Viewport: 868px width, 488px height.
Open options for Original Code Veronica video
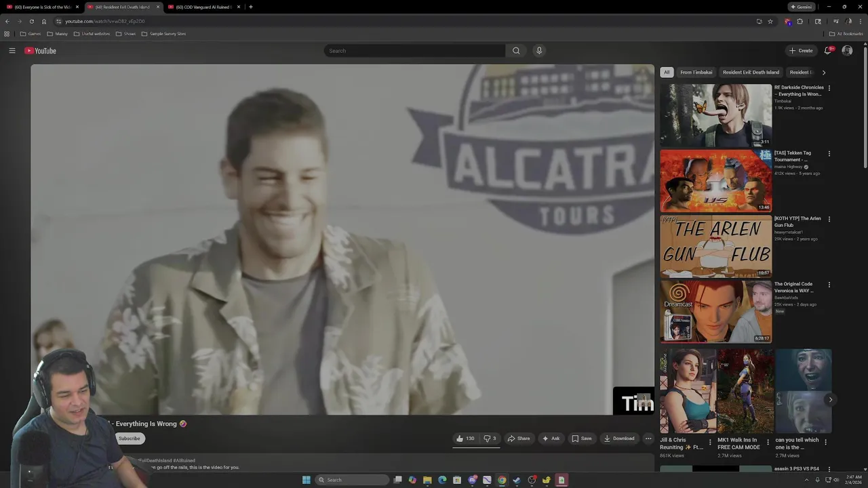(x=829, y=285)
